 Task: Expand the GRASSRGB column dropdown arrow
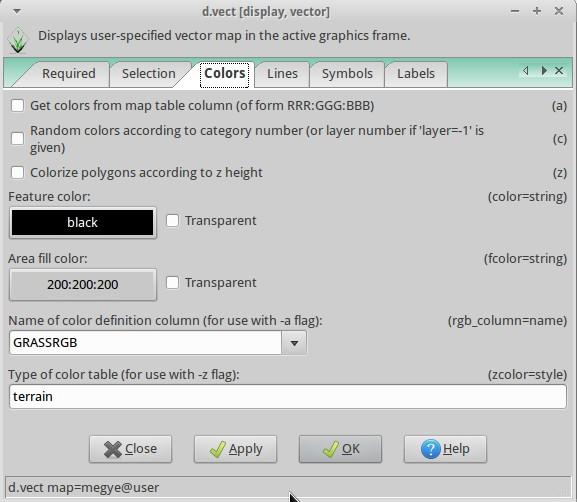click(x=294, y=343)
